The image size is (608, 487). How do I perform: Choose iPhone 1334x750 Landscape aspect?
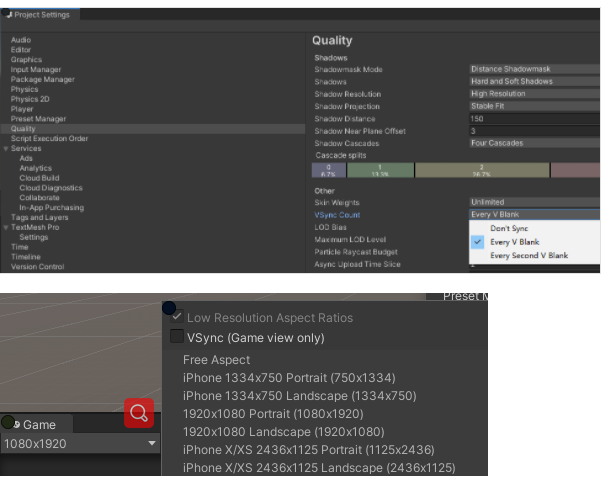point(299,396)
